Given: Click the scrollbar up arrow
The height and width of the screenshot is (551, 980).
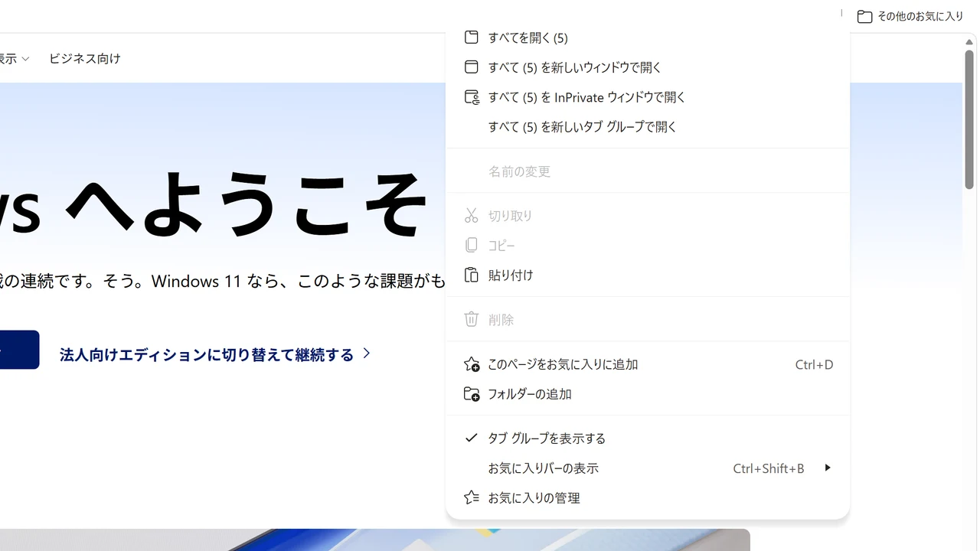Looking at the screenshot, I should [x=969, y=42].
